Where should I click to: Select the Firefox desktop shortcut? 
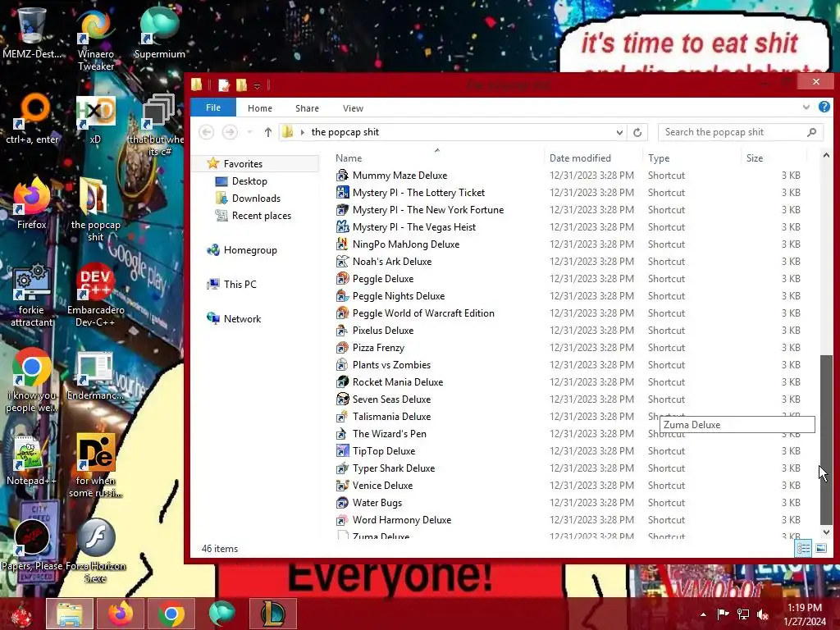point(32,203)
